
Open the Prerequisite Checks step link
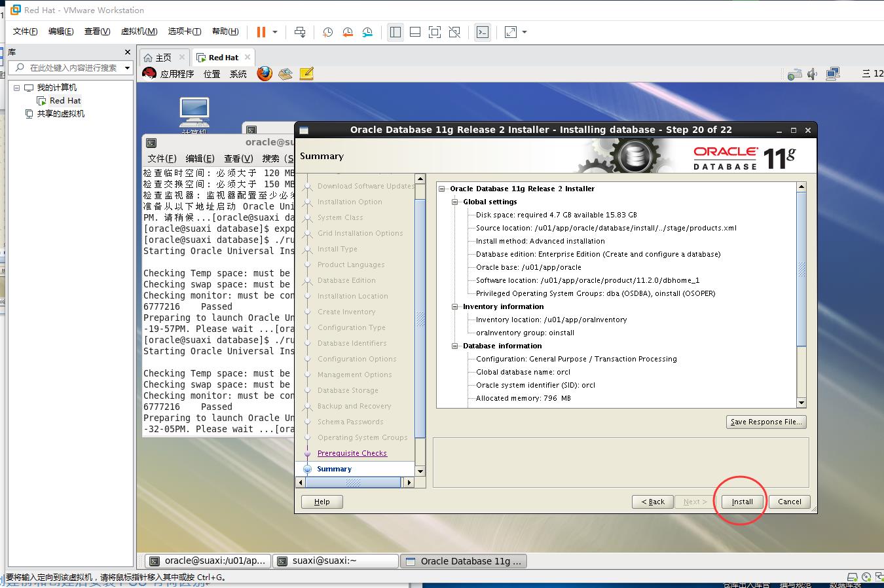pos(352,453)
